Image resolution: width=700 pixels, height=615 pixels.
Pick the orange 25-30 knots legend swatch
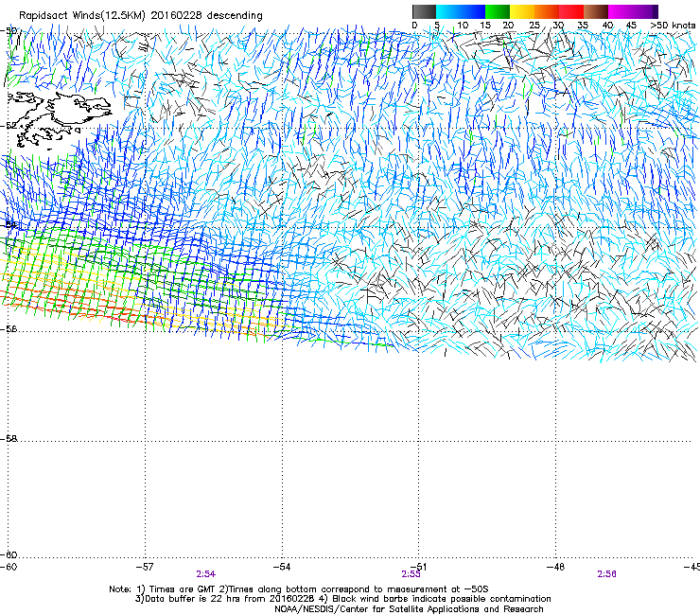tap(547, 11)
